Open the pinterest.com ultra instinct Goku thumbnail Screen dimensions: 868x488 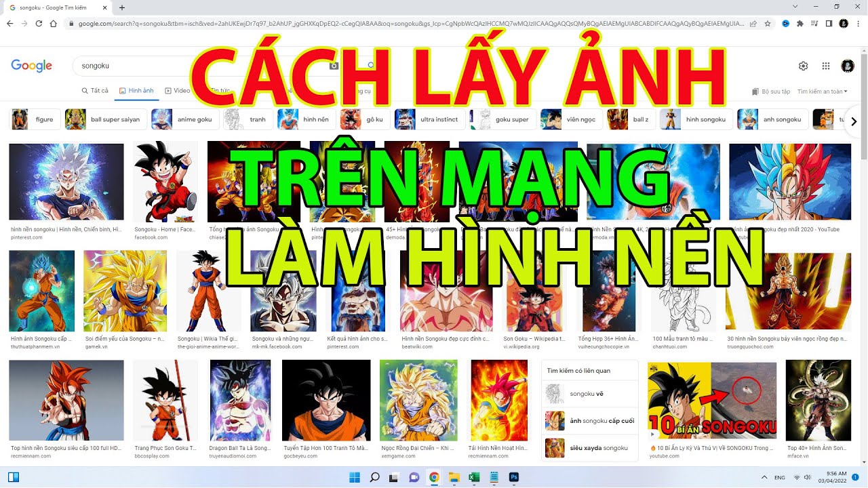66,182
